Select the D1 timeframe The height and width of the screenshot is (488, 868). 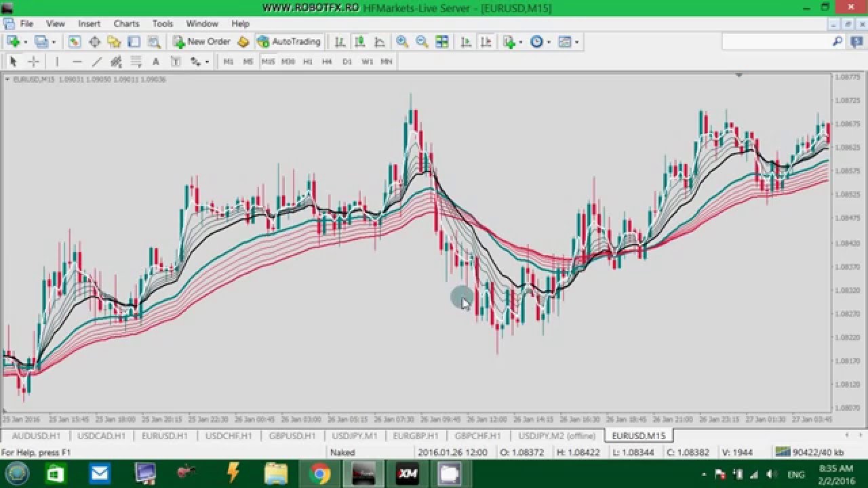coord(347,62)
